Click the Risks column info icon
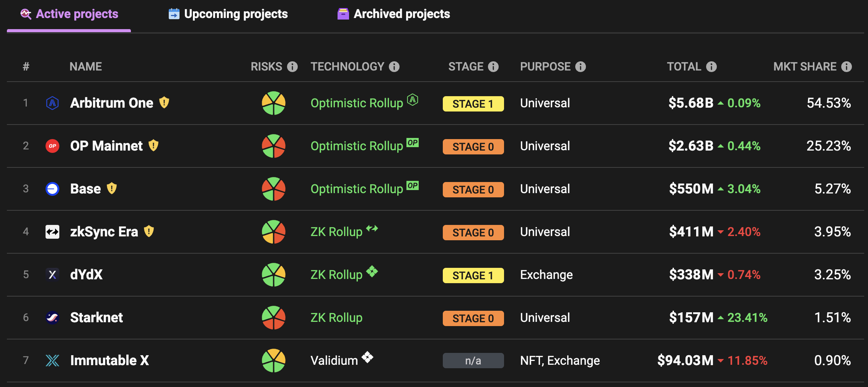 [292, 67]
